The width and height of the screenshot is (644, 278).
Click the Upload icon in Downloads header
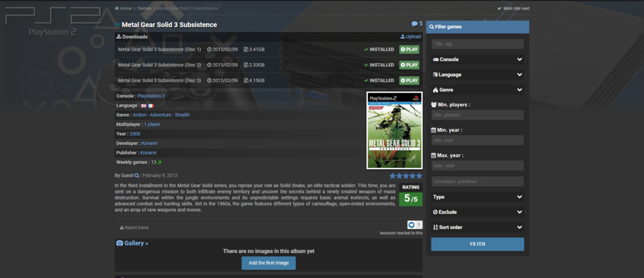(x=402, y=37)
